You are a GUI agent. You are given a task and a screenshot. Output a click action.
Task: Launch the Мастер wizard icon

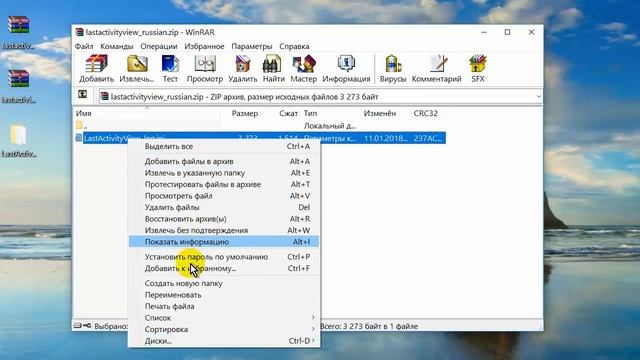pyautogui.click(x=303, y=69)
